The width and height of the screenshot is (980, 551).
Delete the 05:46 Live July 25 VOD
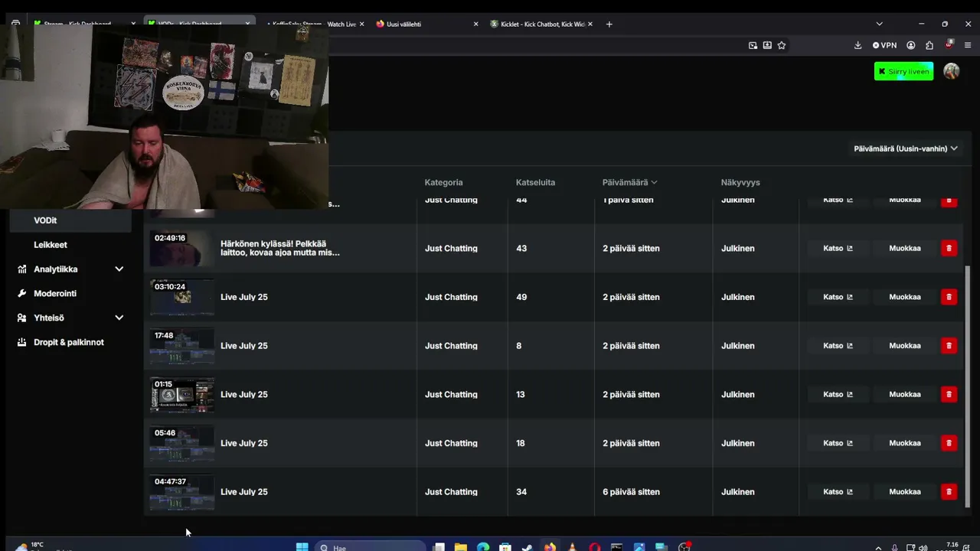tap(949, 443)
